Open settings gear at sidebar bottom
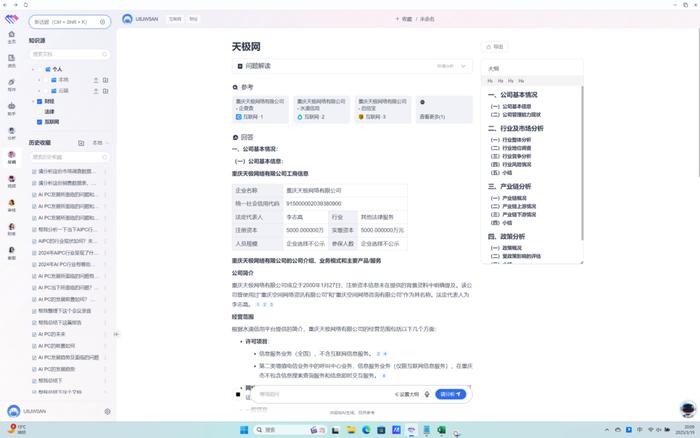 click(107, 412)
